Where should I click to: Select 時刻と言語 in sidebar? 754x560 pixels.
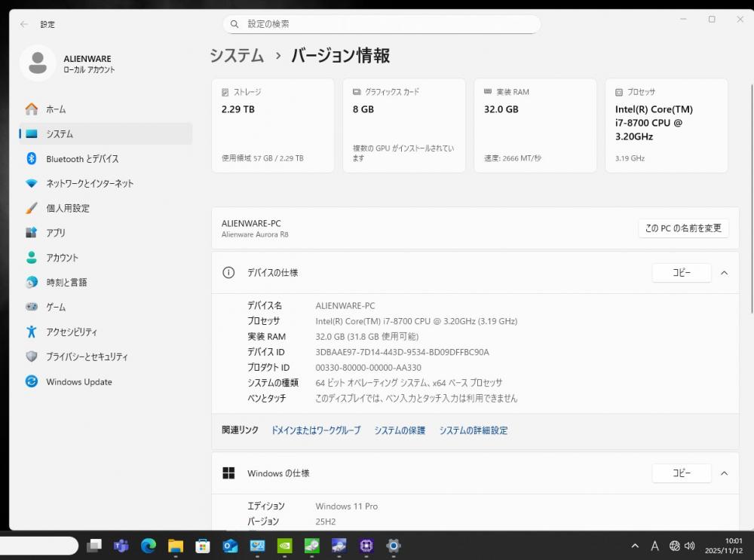[66, 283]
